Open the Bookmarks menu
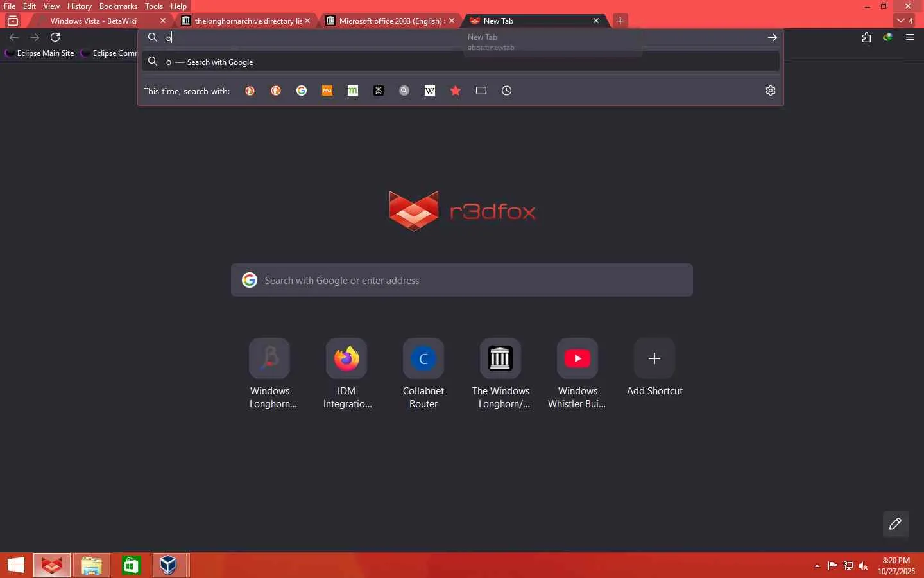Image resolution: width=924 pixels, height=578 pixels. tap(118, 6)
